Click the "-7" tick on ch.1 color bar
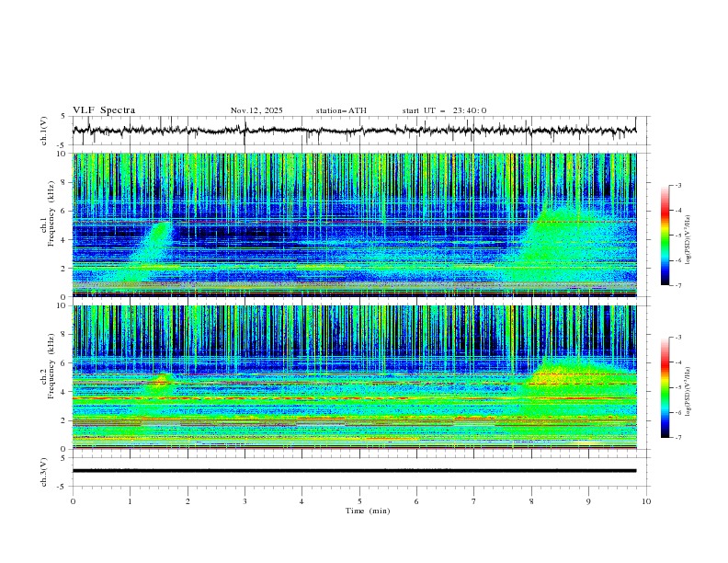The width and height of the screenshot is (728, 563). pyautogui.click(x=677, y=285)
